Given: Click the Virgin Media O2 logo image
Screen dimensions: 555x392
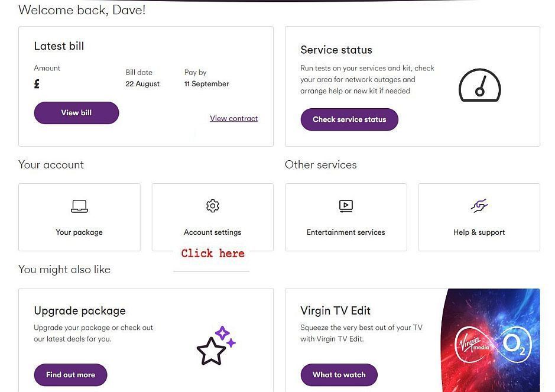Looking at the screenshot, I should 491,341.
